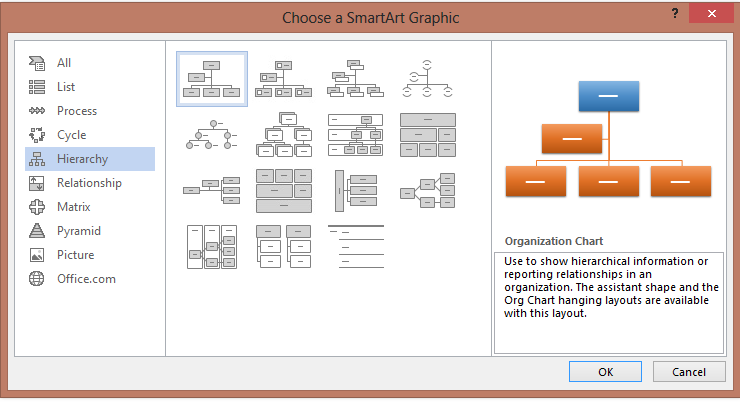Switch to the Relationship category

coord(89,183)
